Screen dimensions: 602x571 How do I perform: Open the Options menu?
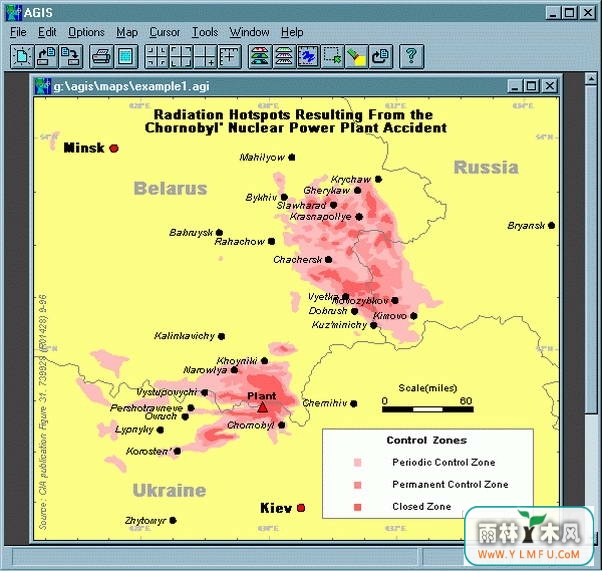click(x=86, y=32)
